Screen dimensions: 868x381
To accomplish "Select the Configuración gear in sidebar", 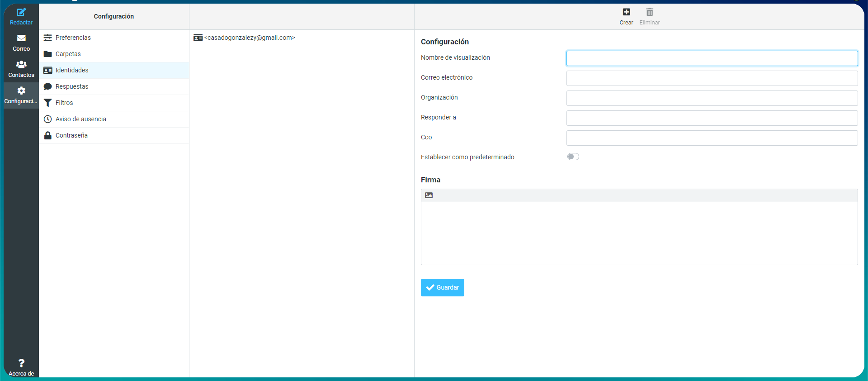I will [x=21, y=95].
